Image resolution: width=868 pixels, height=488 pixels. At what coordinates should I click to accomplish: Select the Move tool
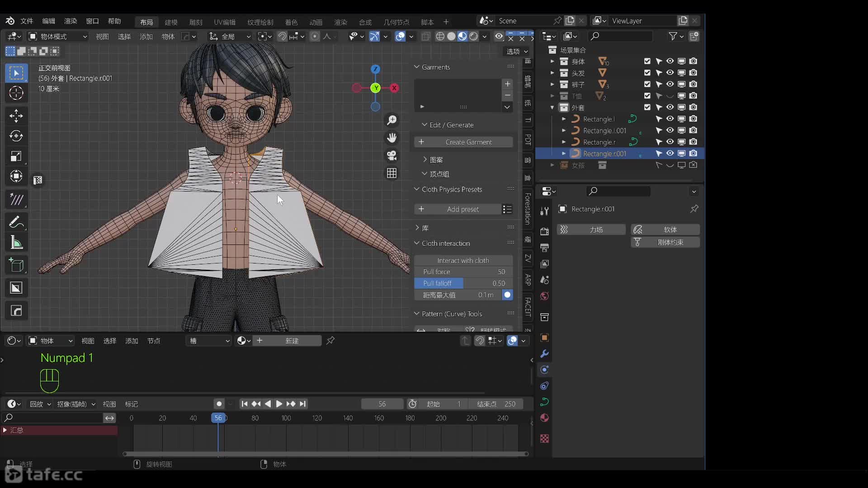pyautogui.click(x=16, y=116)
